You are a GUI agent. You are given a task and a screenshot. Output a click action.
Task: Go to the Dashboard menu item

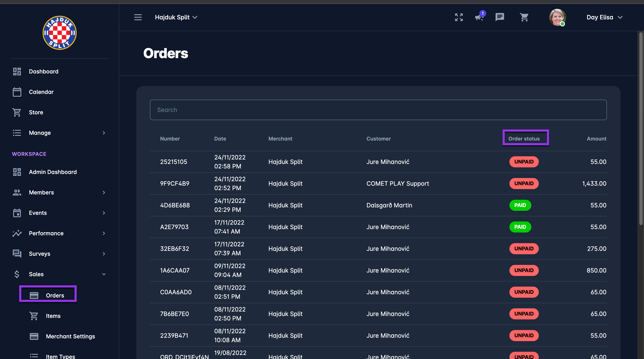pos(43,72)
